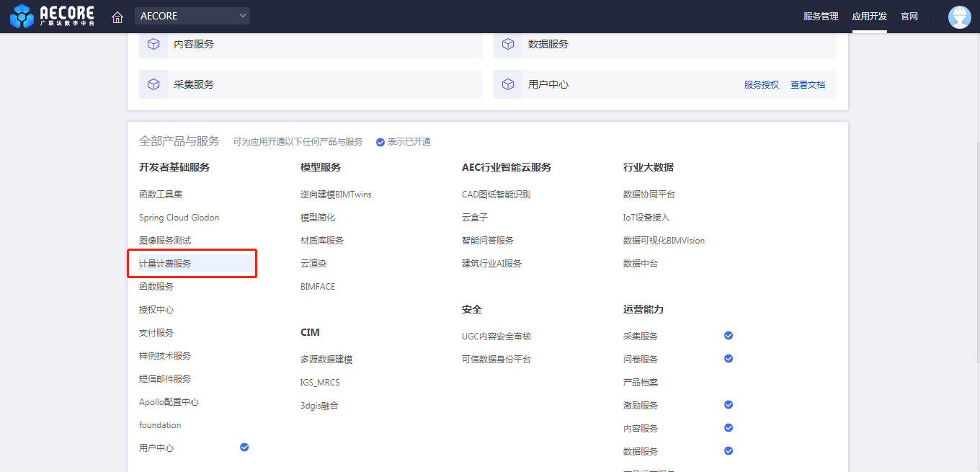
Task: Click the checkmark beside 采集服务 in 运营能力
Action: pyautogui.click(x=729, y=336)
